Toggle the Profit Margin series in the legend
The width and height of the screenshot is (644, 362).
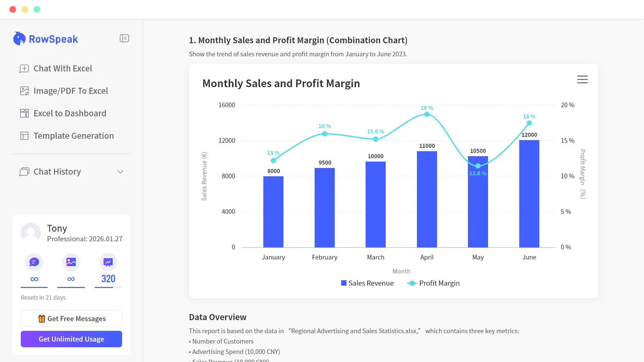[433, 283]
